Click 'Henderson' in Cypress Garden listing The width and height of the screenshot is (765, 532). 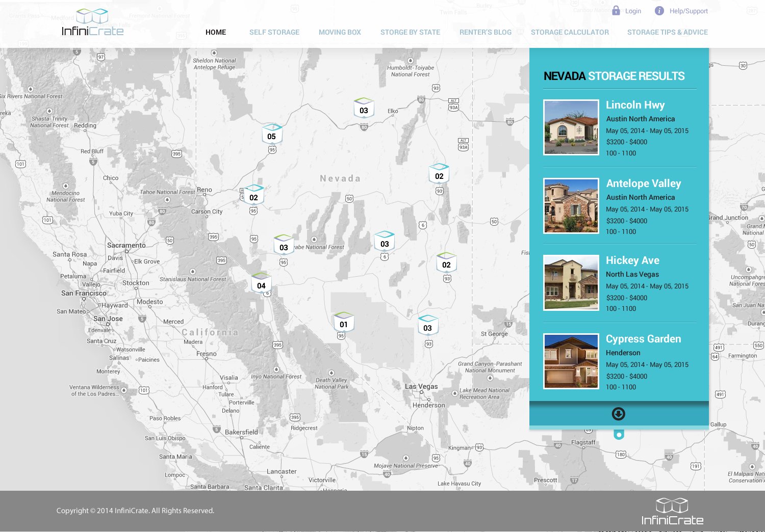coord(623,353)
